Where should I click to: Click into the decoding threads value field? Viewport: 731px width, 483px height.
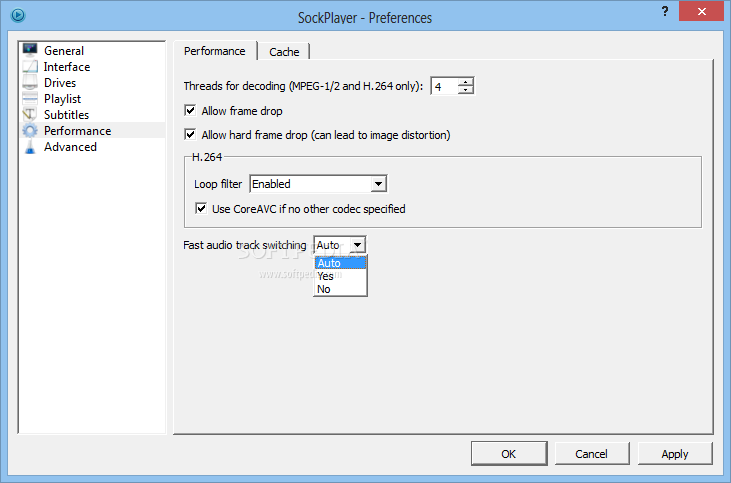444,86
